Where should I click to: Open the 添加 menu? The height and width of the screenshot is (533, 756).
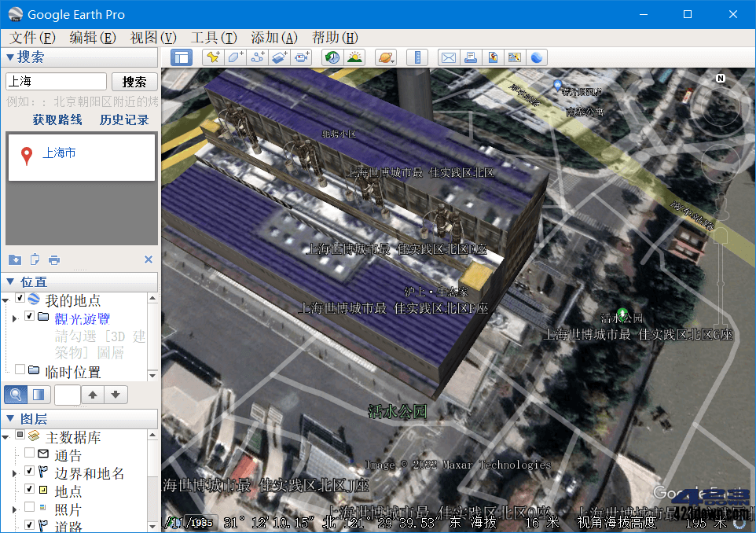273,37
